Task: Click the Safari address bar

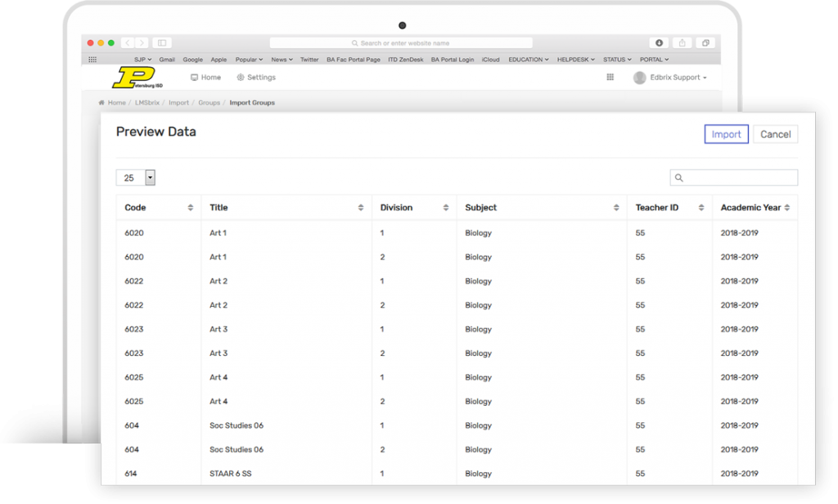Action: pyautogui.click(x=401, y=43)
